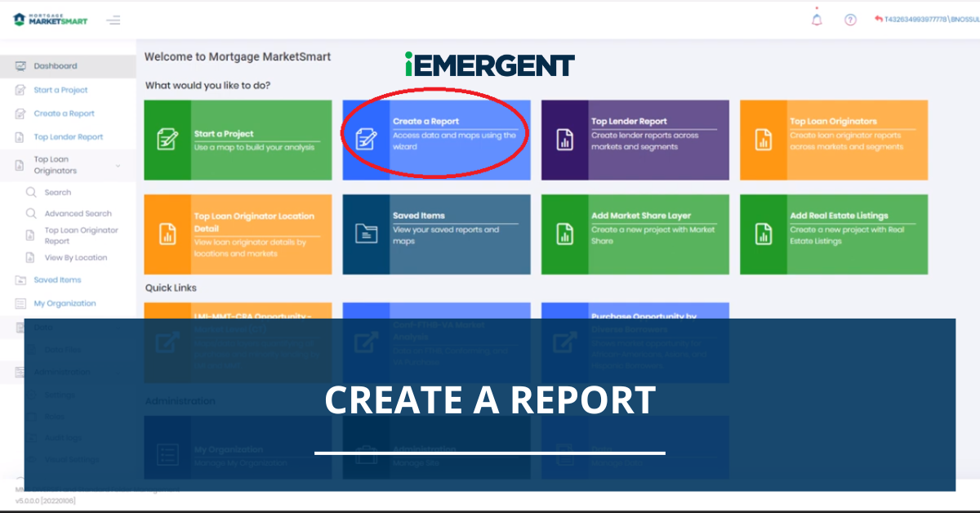Click the Create a Report sidebar icon
Screen dimensions: 980x513
coord(20,114)
